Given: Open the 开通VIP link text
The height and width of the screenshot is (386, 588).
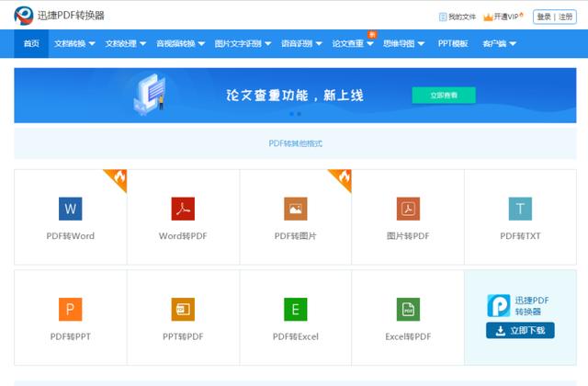Looking at the screenshot, I should (506, 17).
